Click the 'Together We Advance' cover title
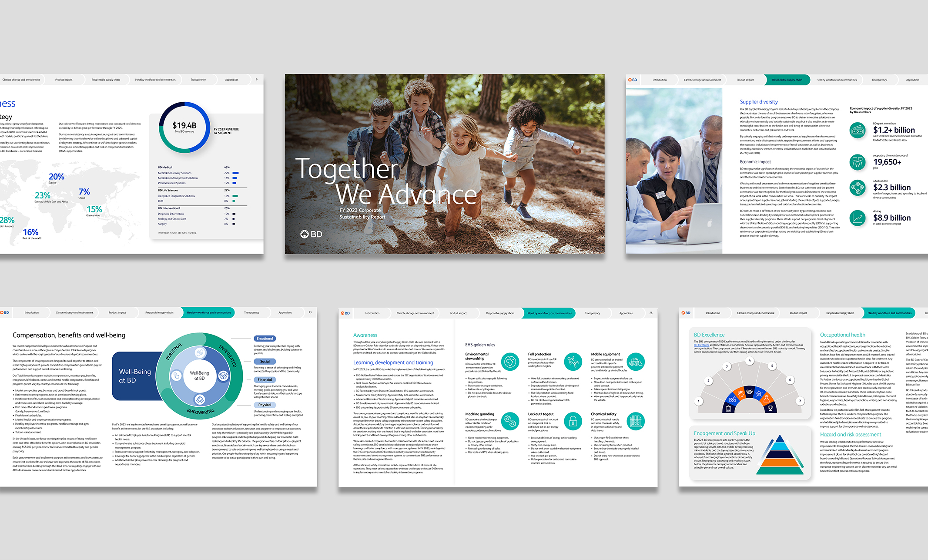This screenshot has width=928, height=560. coord(386,181)
